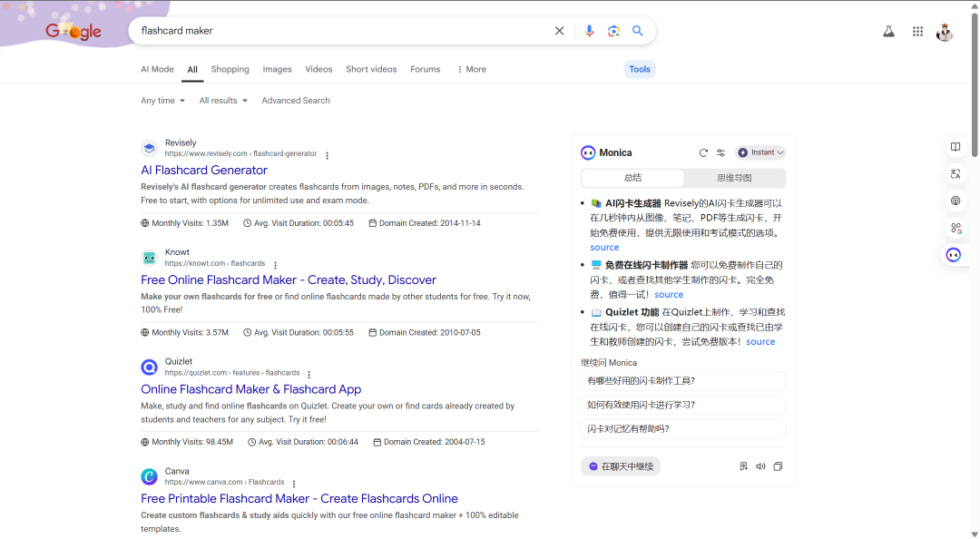
Task: Open Free Printable Flashcard Maker Canva result
Action: tap(299, 499)
